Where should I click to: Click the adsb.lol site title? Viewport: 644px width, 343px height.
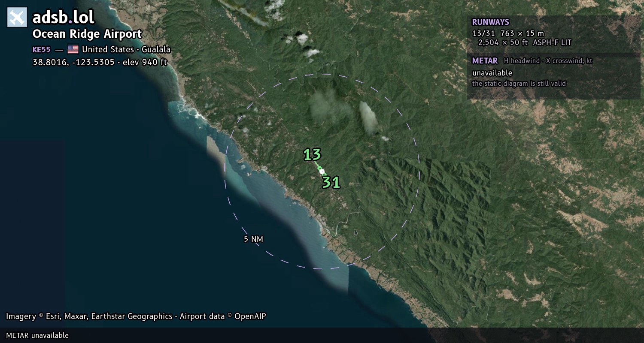[x=64, y=18]
